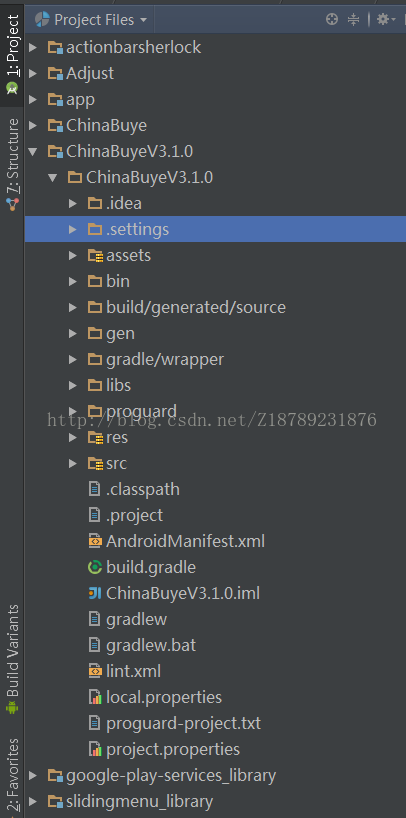Image resolution: width=406 pixels, height=818 pixels.
Task: Select the local.properties file
Action: [155, 697]
